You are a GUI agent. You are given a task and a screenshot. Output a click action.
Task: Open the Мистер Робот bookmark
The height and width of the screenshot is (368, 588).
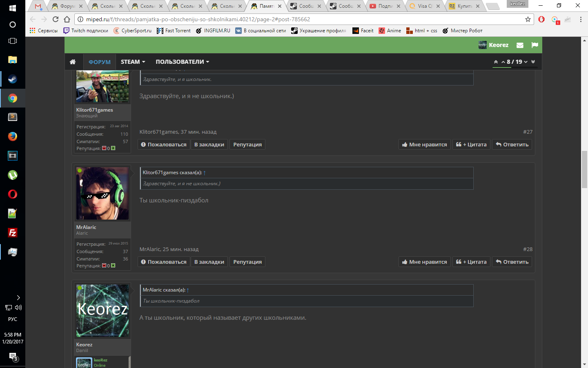tap(463, 31)
